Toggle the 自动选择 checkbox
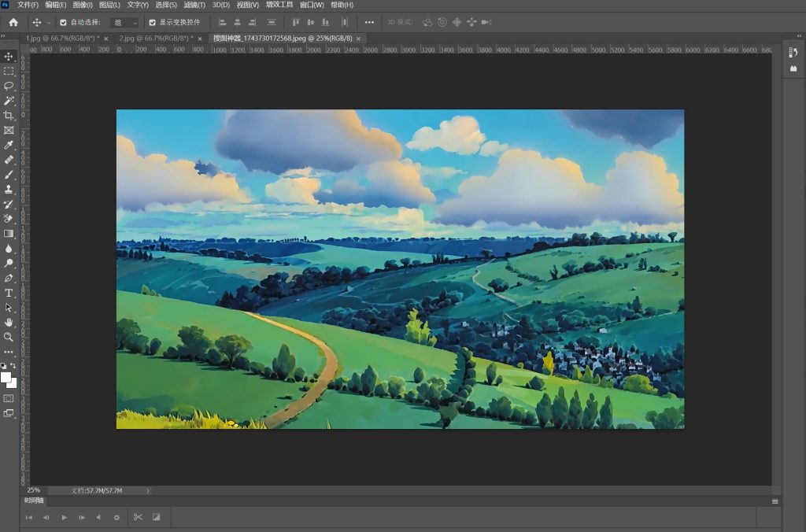This screenshot has height=532, width=806. click(x=63, y=22)
